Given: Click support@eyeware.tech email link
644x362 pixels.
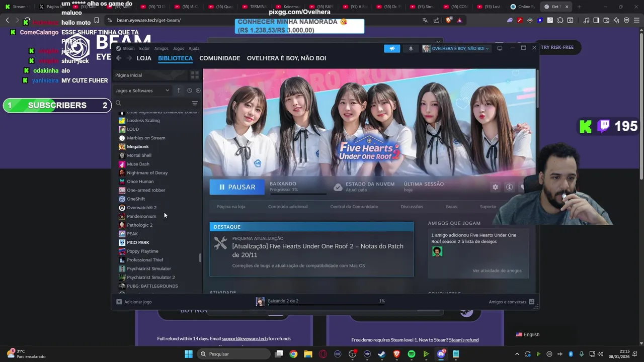Looking at the screenshot, I should (245, 339).
